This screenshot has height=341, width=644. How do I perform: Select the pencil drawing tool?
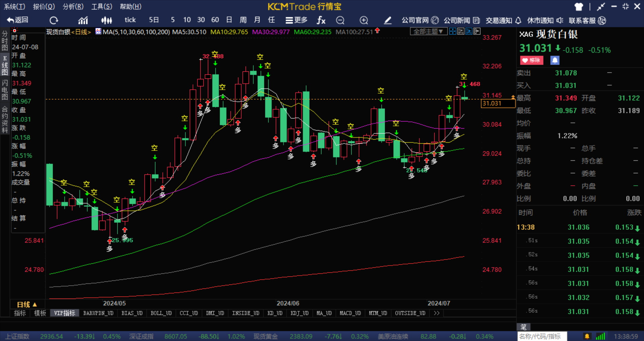pos(387,20)
